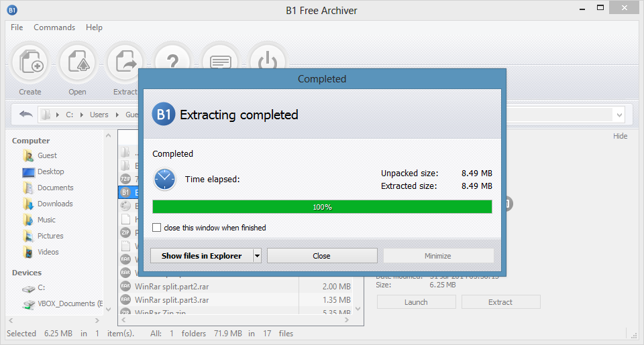The height and width of the screenshot is (345, 644).
Task: Click the back arrow navigation icon
Action: (25, 115)
